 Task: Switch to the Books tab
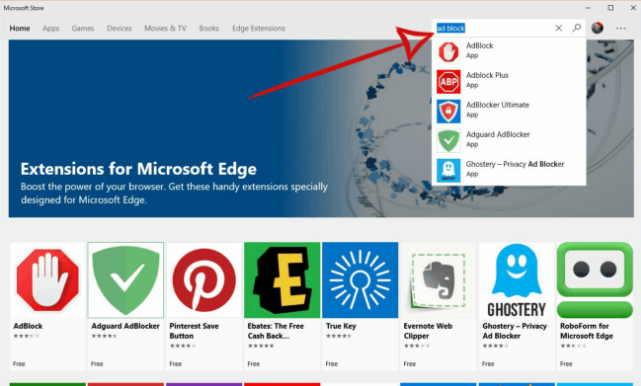click(209, 28)
